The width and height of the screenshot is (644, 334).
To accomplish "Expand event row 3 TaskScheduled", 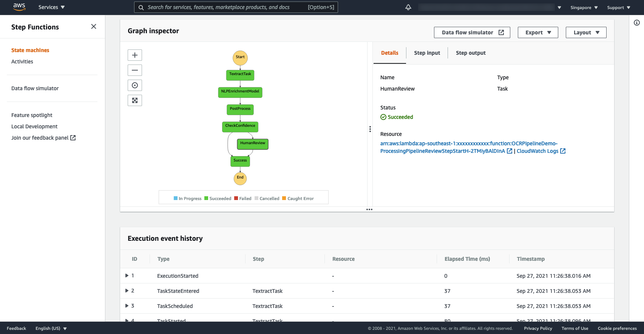I will tap(127, 306).
